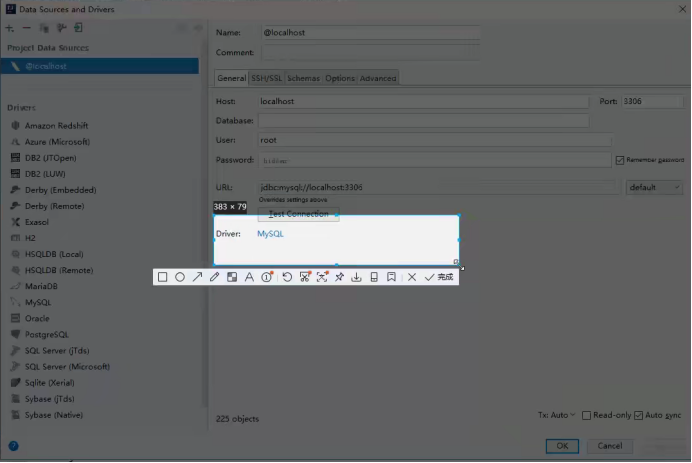Toggle Remember password checkbox
692x463 pixels.
pyautogui.click(x=620, y=160)
